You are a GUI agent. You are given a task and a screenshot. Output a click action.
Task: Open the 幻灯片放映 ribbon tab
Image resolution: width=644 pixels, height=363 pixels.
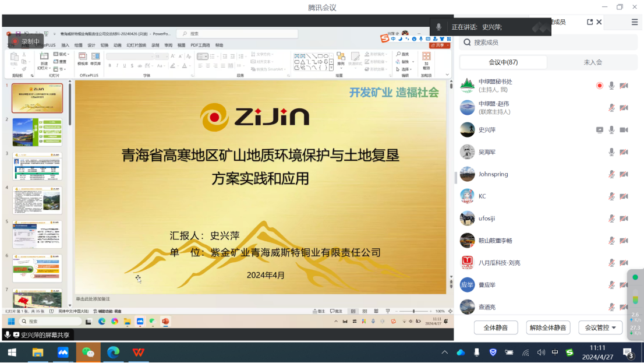[136, 45]
